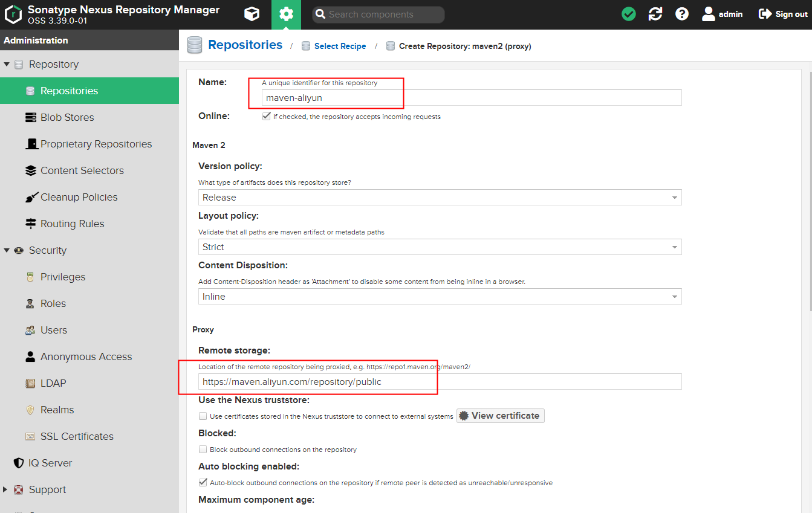The width and height of the screenshot is (812, 513).
Task: Click the Create Repository maven2 proxy breadcrumb
Action: [x=465, y=46]
